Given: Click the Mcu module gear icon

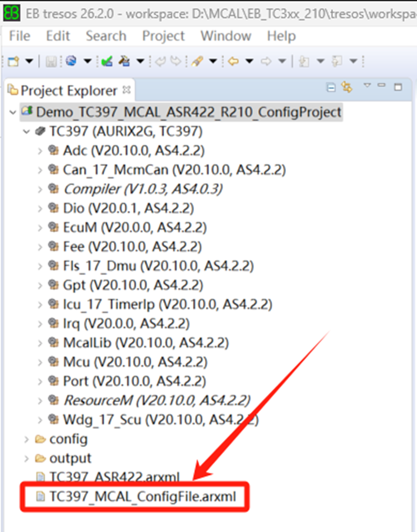Looking at the screenshot, I should click(x=54, y=362).
